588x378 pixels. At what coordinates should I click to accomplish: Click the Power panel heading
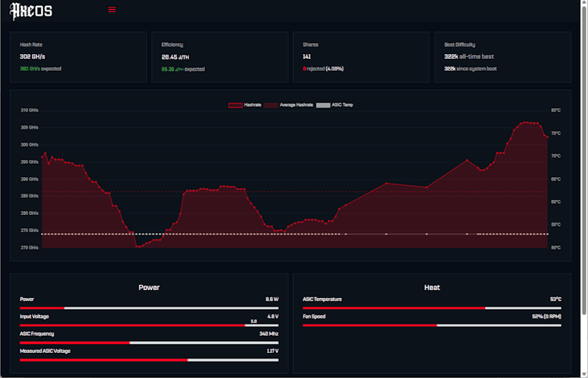[149, 288]
